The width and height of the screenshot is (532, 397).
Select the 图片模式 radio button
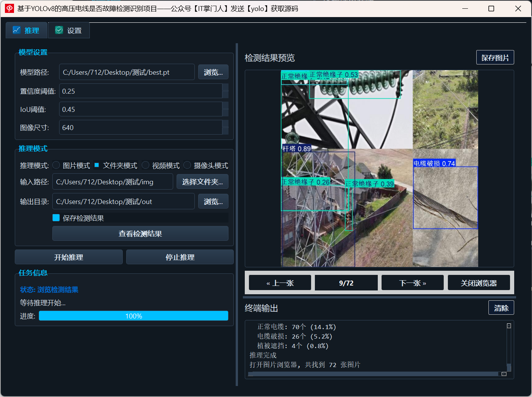(x=56, y=165)
